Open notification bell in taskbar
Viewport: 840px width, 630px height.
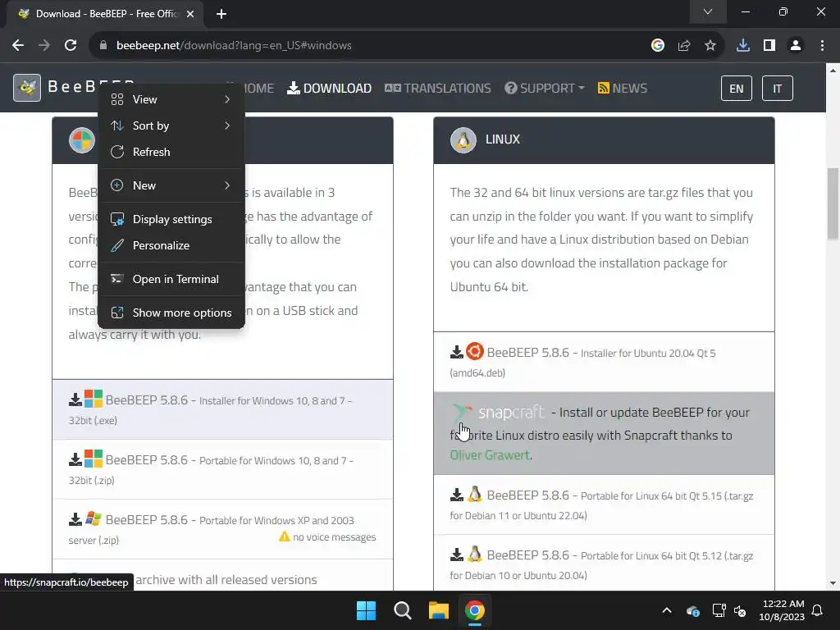point(818,610)
